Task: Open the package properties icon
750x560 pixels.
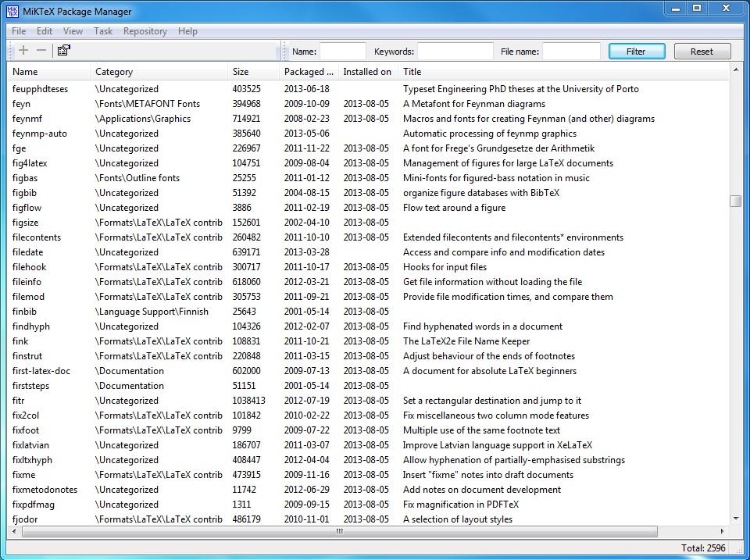Action: (x=63, y=50)
